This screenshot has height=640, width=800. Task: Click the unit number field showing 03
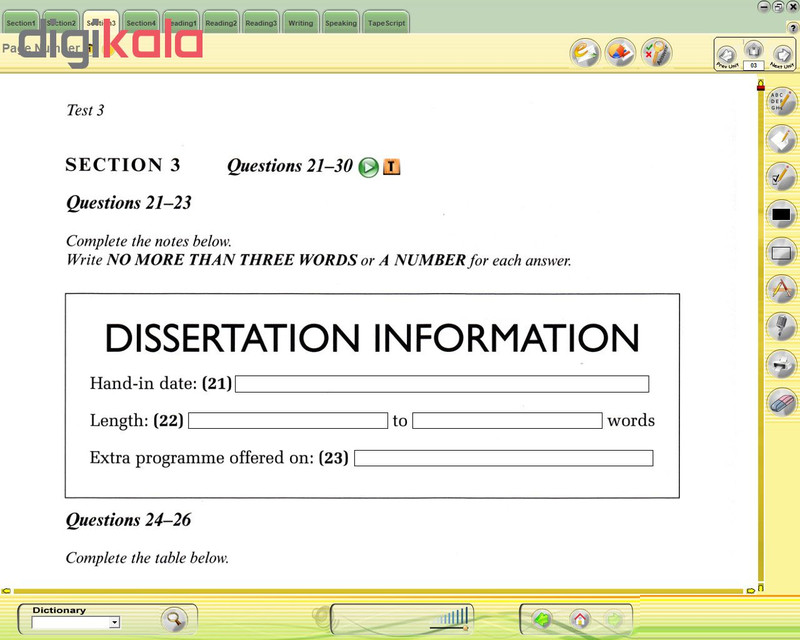754,65
